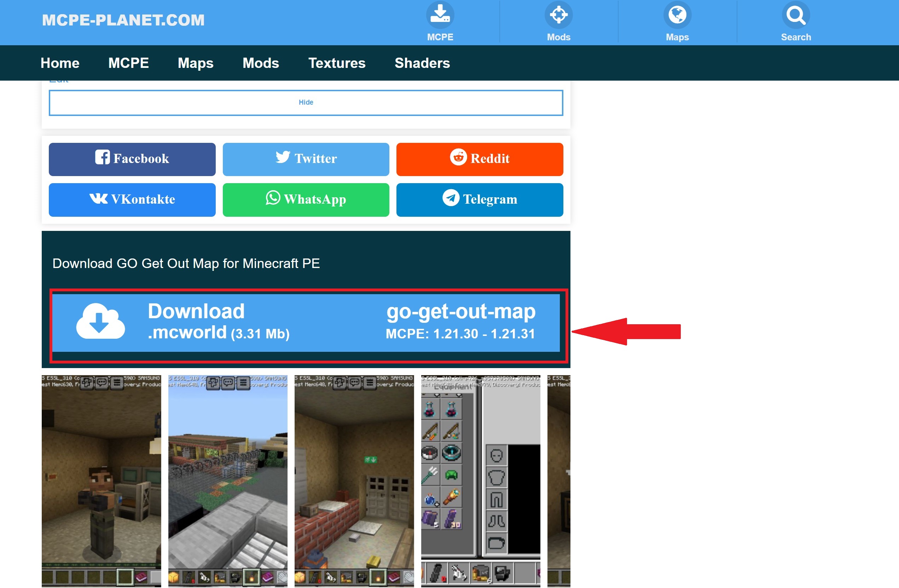This screenshot has width=899, height=588.
Task: Expand Telegram sharing option
Action: pyautogui.click(x=479, y=199)
